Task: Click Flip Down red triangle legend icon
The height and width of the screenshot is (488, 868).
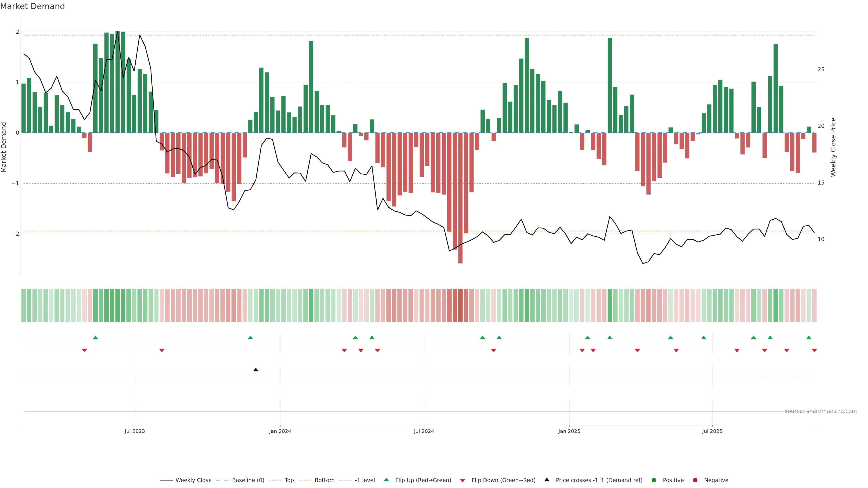Action: [463, 481]
